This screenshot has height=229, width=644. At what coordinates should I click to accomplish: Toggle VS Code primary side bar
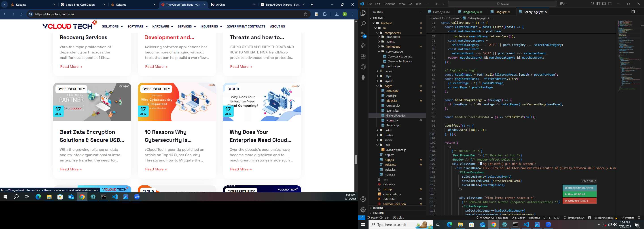[598, 4]
